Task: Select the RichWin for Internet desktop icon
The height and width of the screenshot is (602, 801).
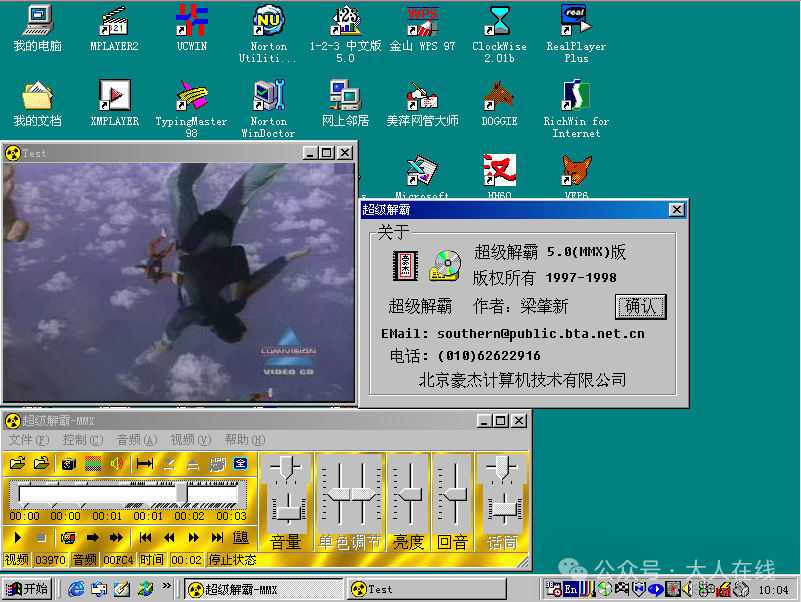Action: (x=576, y=109)
